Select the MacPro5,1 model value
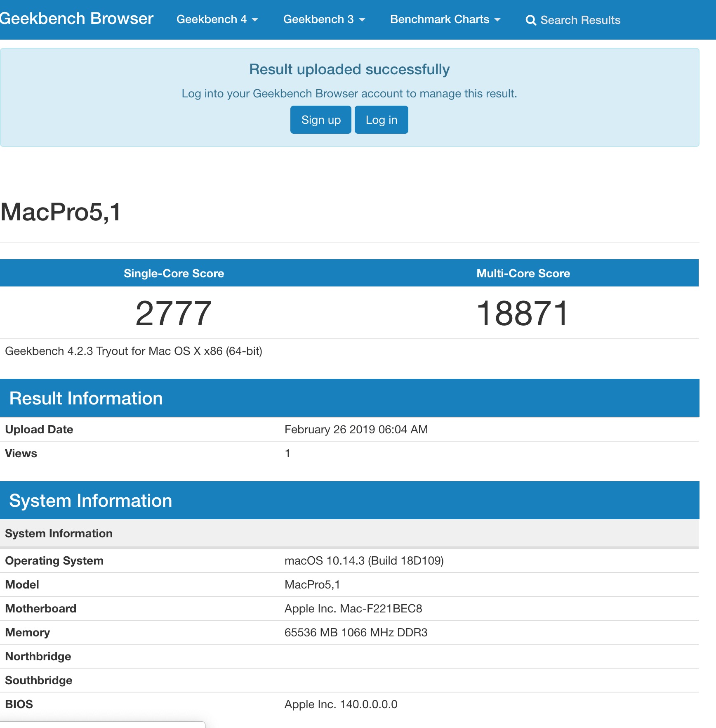The width and height of the screenshot is (716, 728). 312,585
